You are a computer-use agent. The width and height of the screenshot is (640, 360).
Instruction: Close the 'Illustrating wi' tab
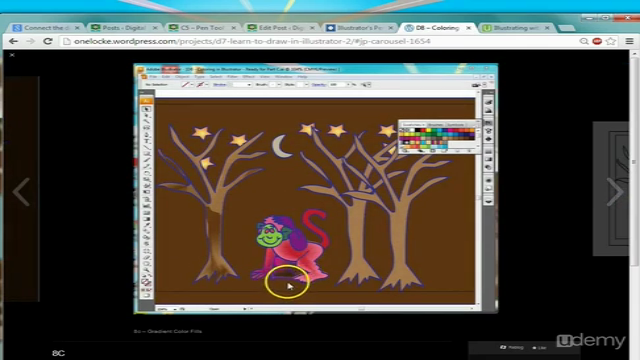point(547,28)
